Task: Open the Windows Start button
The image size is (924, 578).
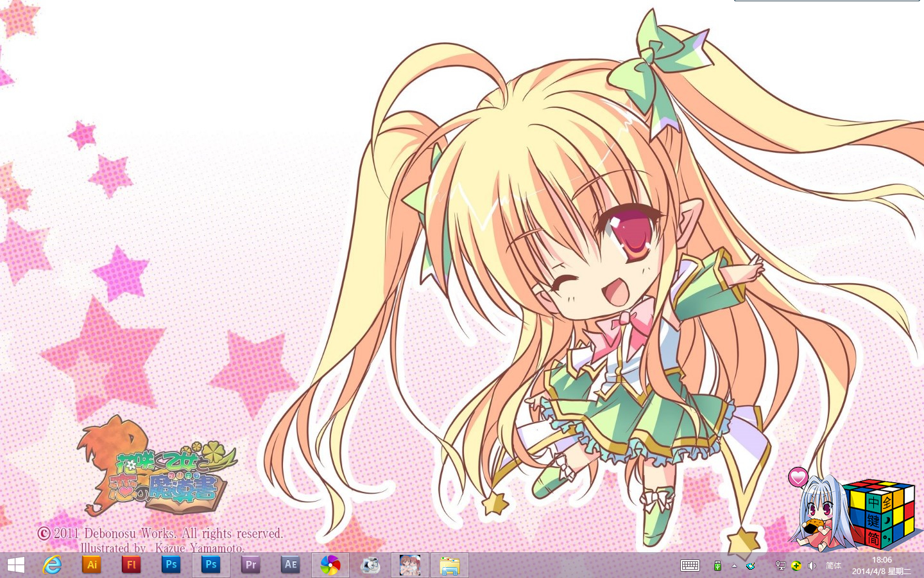Action: (x=15, y=565)
